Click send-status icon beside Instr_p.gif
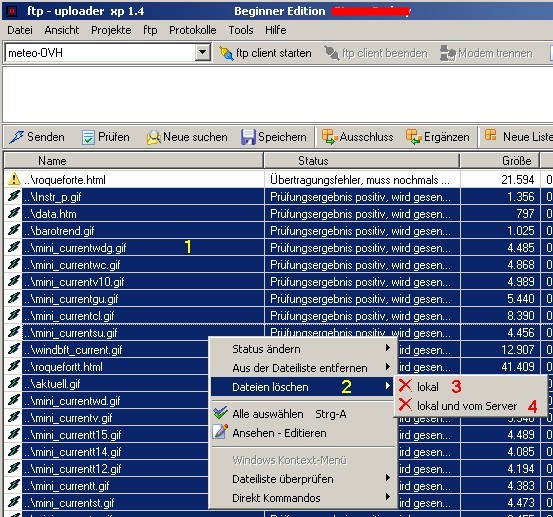Image resolution: width=553 pixels, height=517 pixels. click(x=14, y=196)
